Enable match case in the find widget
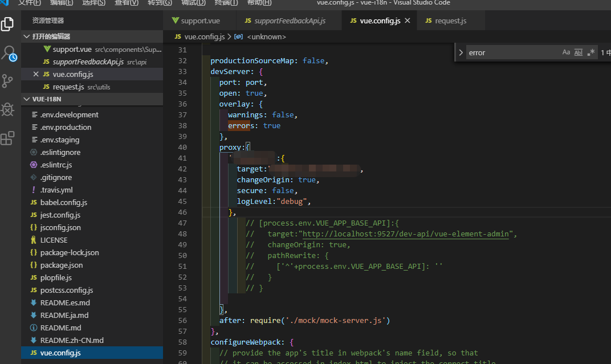 point(566,52)
